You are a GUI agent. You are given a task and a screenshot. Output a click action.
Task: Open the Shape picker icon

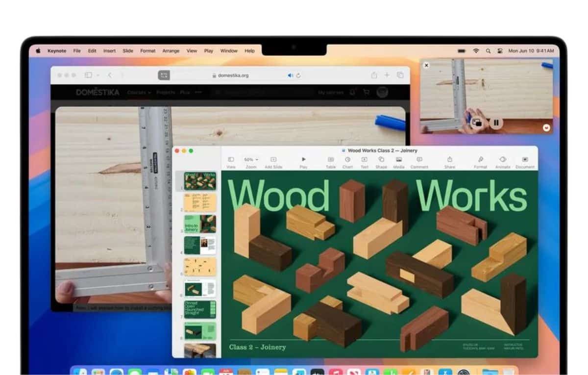[381, 159]
